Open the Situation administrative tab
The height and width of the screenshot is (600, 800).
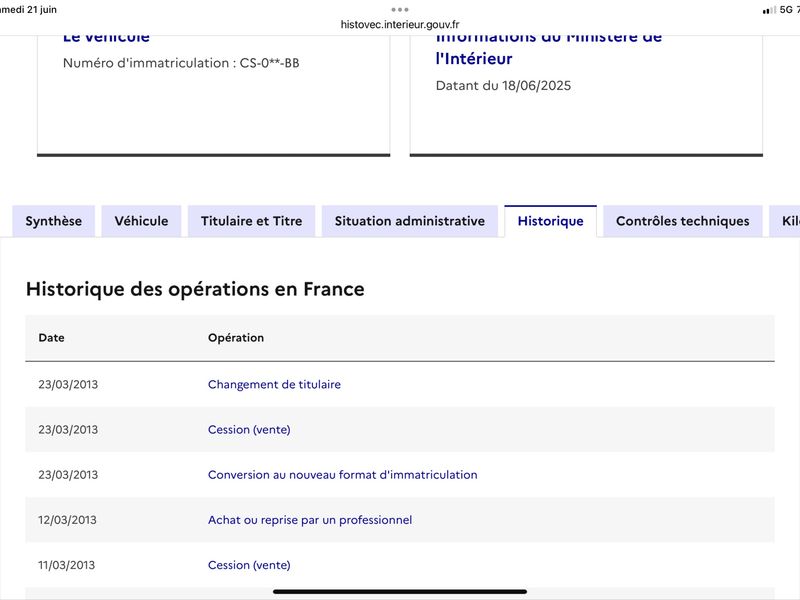410,221
